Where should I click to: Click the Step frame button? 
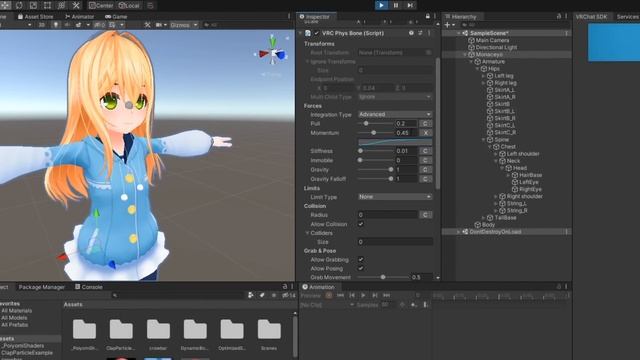(x=410, y=5)
